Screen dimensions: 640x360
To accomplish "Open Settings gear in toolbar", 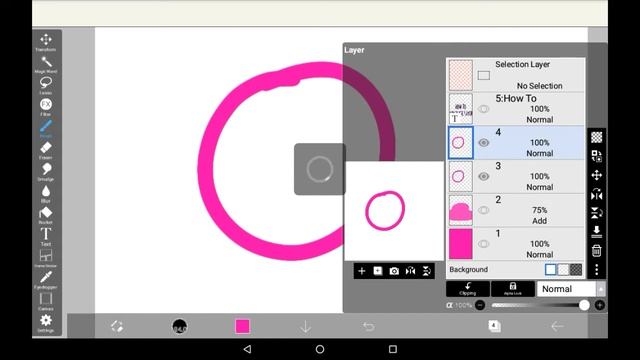I will pos(46,323).
